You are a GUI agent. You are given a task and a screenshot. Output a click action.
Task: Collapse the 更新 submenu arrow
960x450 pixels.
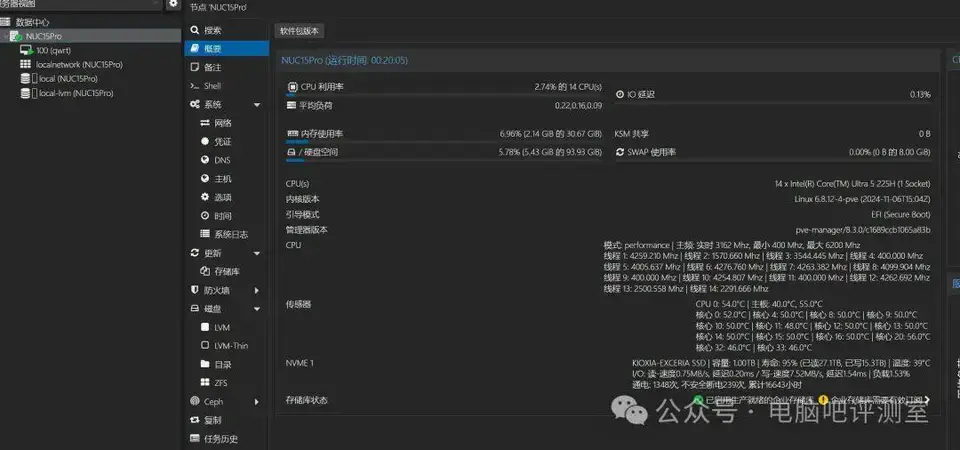click(x=257, y=253)
